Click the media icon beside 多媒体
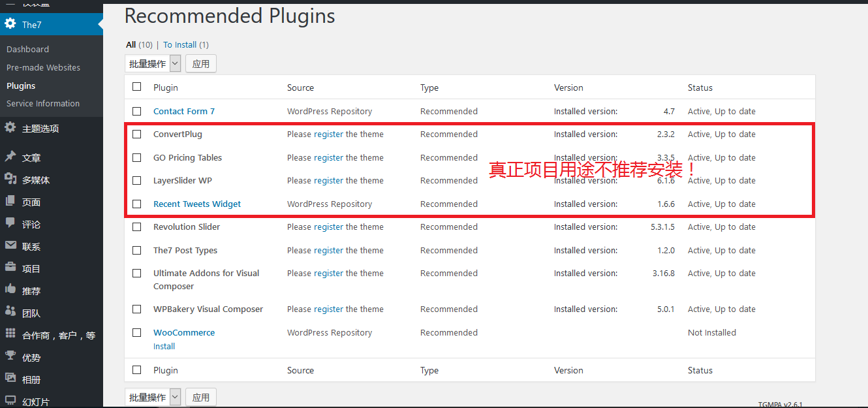Image resolution: width=868 pixels, height=408 pixels. pos(10,180)
